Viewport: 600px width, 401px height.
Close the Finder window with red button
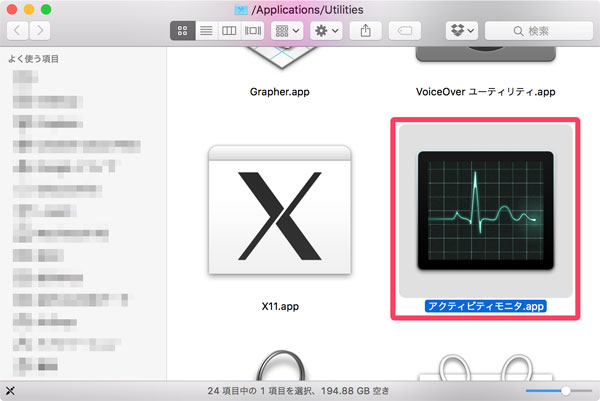pos(12,9)
